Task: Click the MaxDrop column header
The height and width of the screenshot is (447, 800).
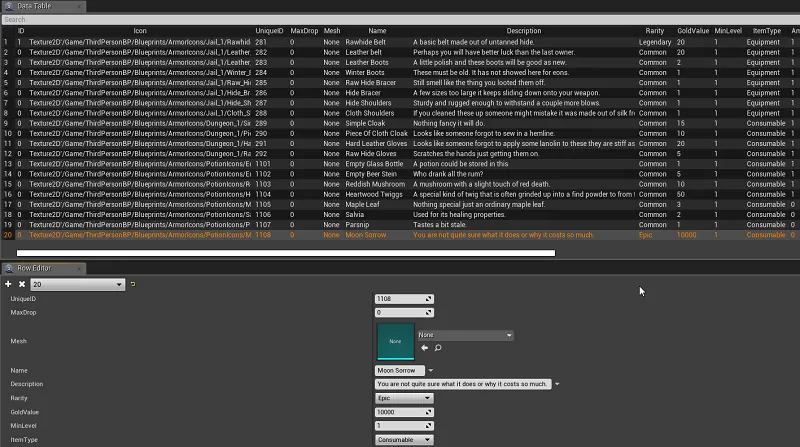Action: 304,31
